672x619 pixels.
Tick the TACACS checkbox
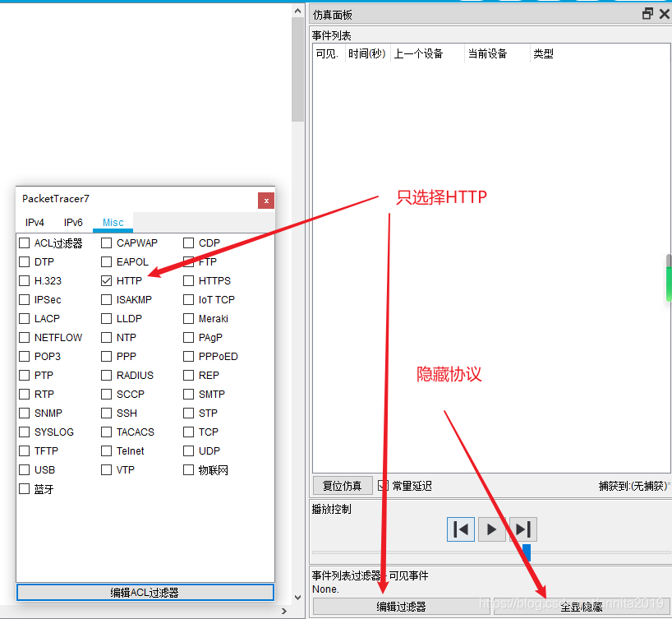tap(106, 432)
